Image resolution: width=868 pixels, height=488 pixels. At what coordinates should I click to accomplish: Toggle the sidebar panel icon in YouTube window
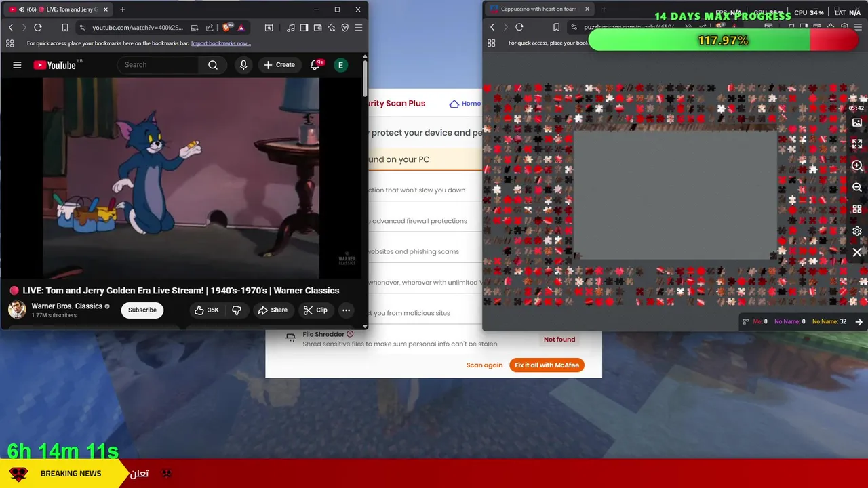304,28
